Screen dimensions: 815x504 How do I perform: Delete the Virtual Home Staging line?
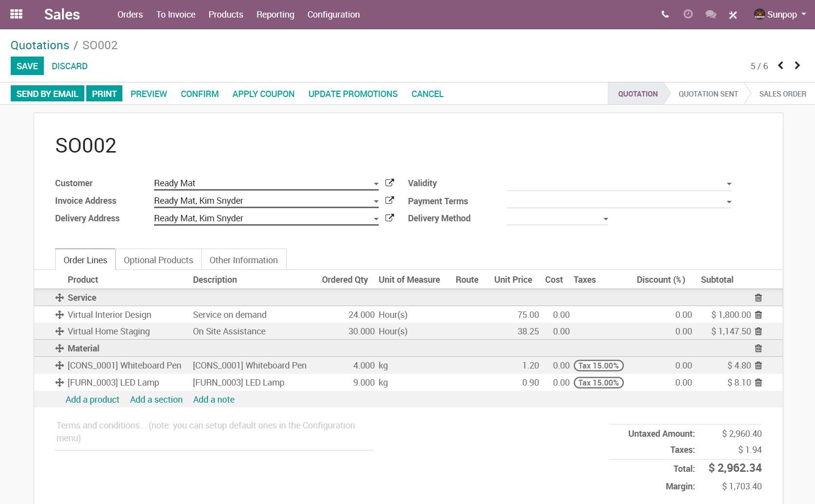[758, 331]
